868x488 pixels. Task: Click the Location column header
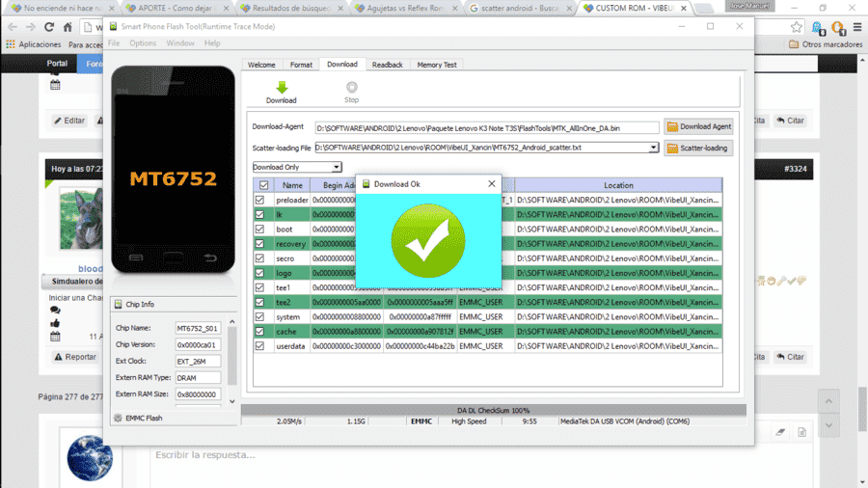tap(618, 185)
